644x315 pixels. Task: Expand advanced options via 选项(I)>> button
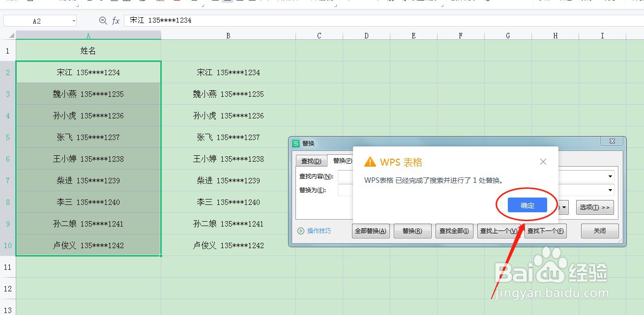coord(595,207)
